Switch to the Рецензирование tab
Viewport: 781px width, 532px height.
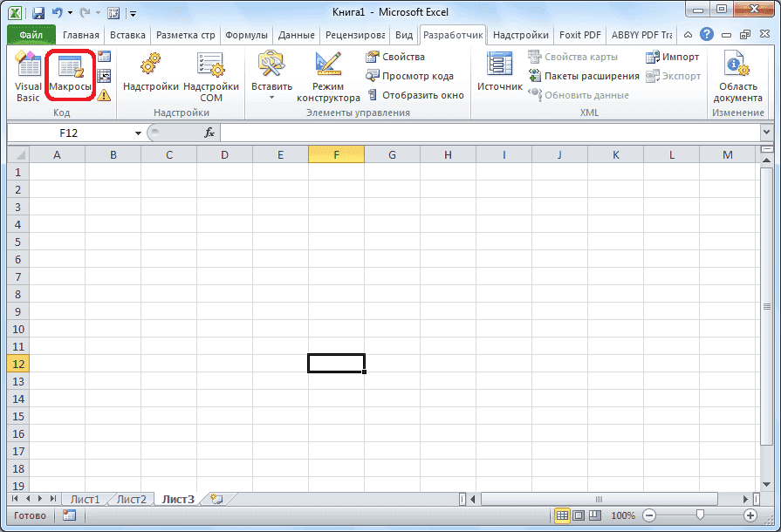[x=352, y=35]
